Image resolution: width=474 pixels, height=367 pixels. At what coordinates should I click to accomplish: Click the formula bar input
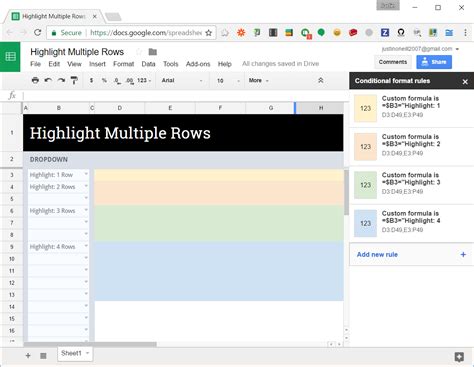pyautogui.click(x=185, y=96)
